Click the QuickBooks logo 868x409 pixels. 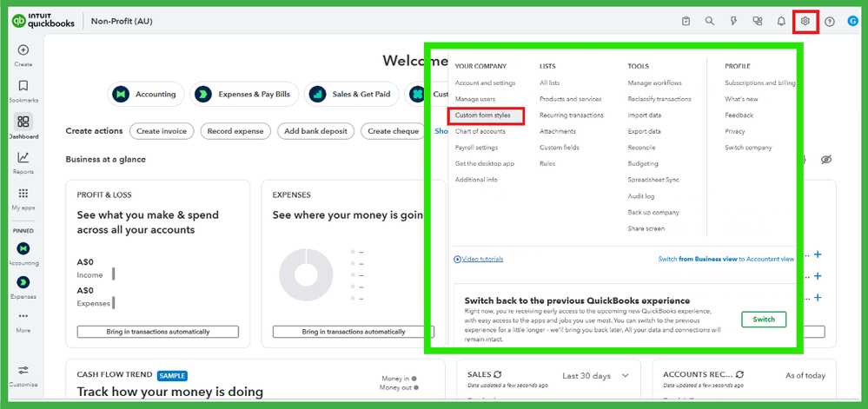[x=43, y=21]
